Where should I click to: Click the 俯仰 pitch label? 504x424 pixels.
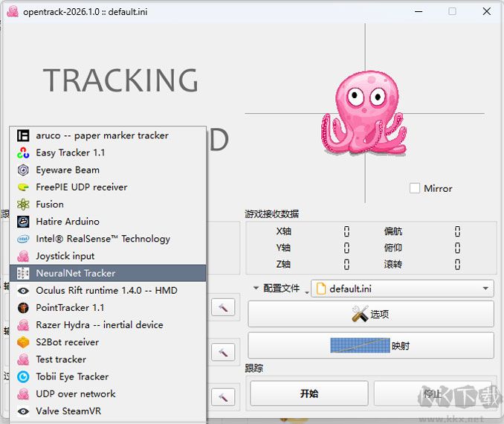click(392, 248)
